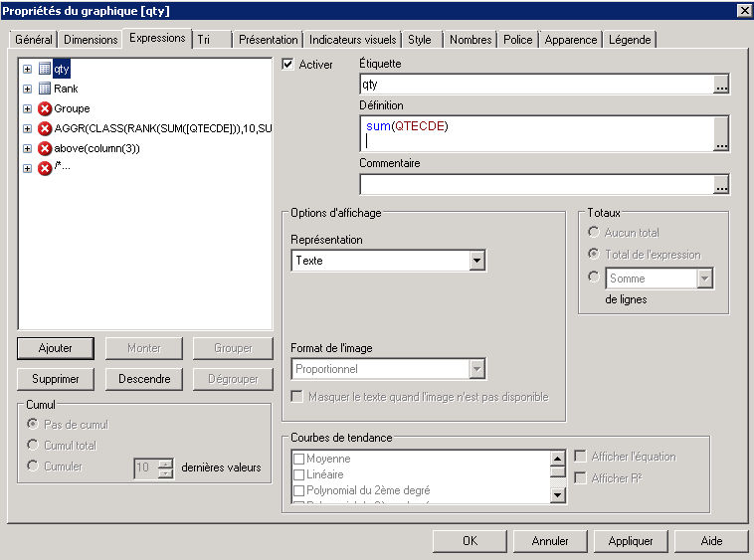Switch to the Présentation tab

(x=268, y=40)
